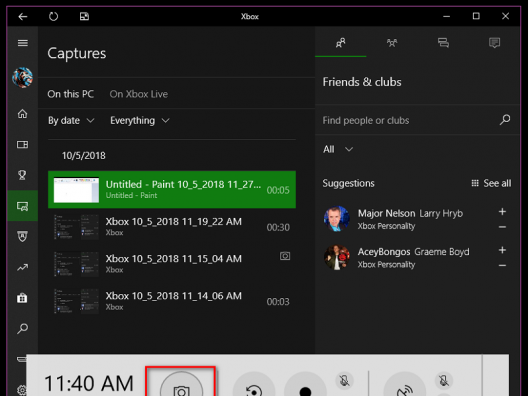Click the search magnifier in the sidebar
This screenshot has width=530, height=396.
click(22, 328)
